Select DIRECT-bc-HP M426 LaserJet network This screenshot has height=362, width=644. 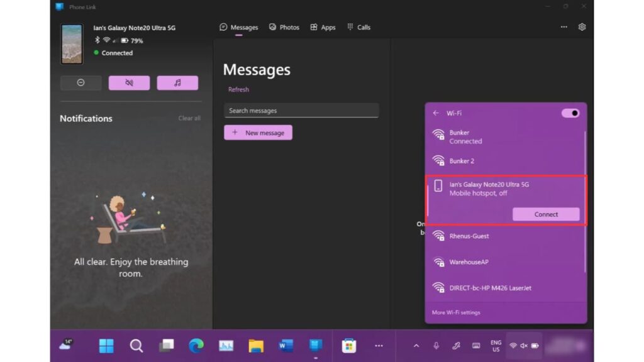point(505,288)
